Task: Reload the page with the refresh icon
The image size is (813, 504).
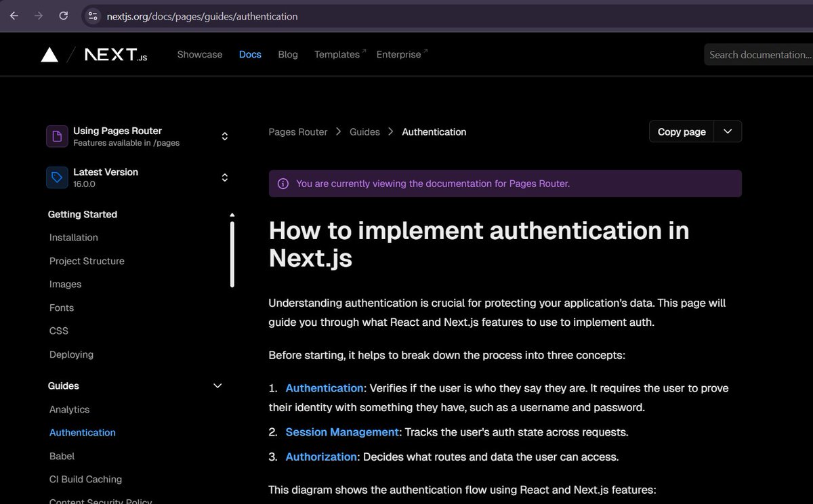Action: 63,16
